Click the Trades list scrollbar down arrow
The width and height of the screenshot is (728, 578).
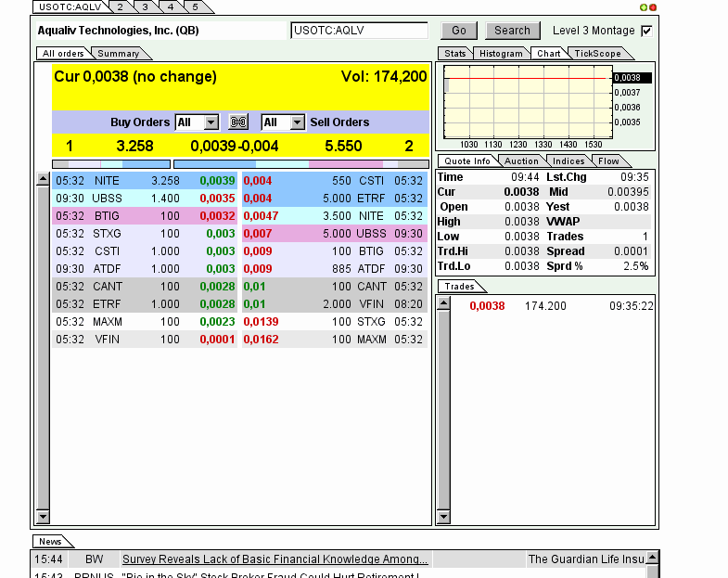pyautogui.click(x=444, y=516)
